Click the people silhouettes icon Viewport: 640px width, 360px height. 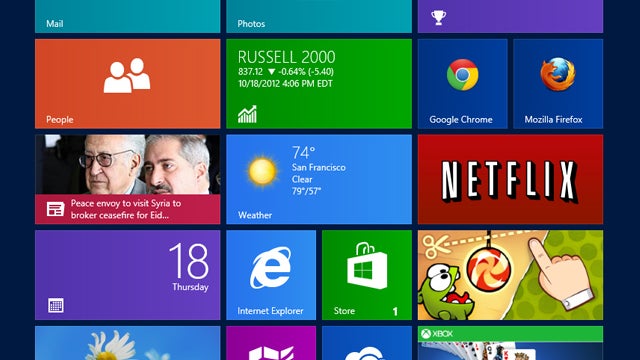click(x=127, y=76)
